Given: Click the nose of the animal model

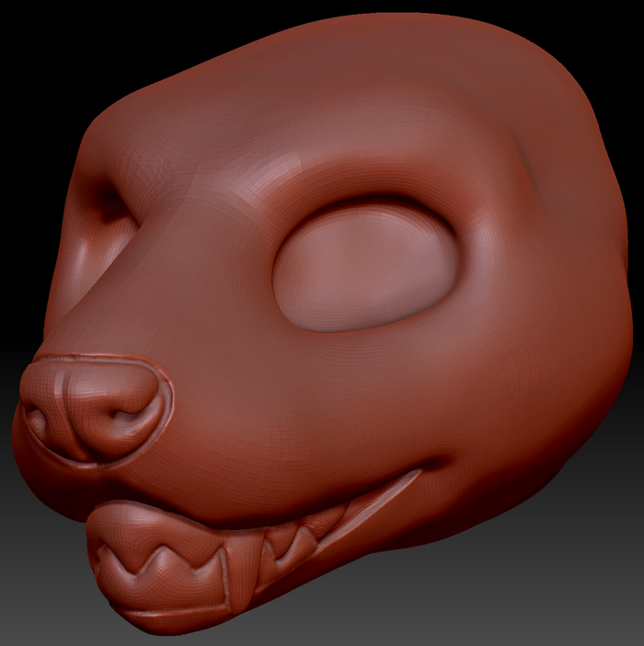Looking at the screenshot, I should coord(90,412).
